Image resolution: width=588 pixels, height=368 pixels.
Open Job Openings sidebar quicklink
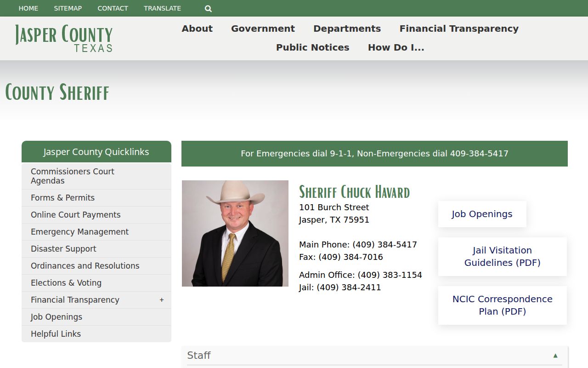[x=96, y=317]
